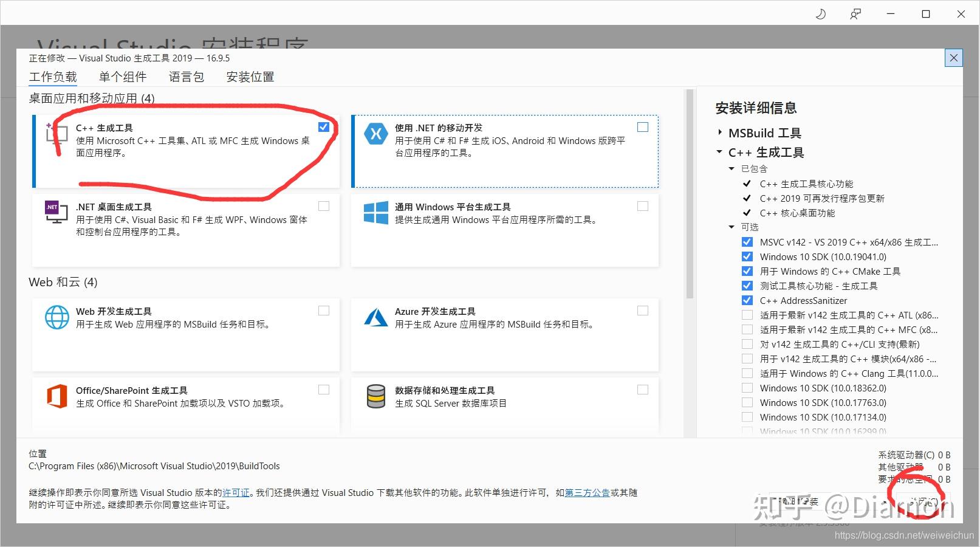
Task: Click the Office/SharePoint build tools icon
Action: point(57,396)
